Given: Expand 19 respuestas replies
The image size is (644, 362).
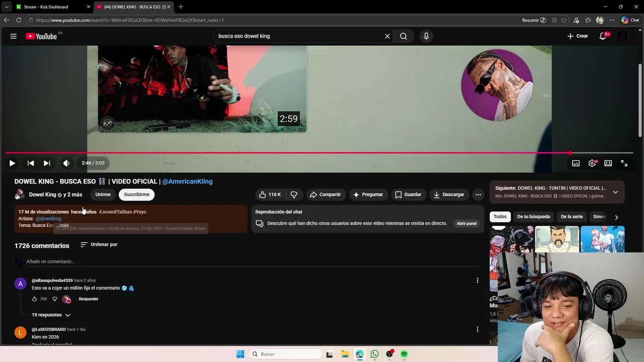Looking at the screenshot, I should click(51, 315).
